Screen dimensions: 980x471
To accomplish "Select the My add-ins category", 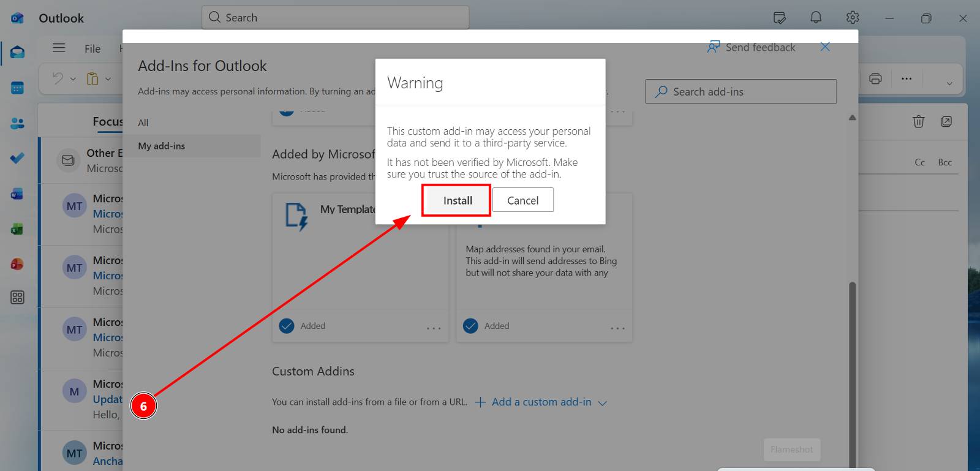I will point(162,146).
